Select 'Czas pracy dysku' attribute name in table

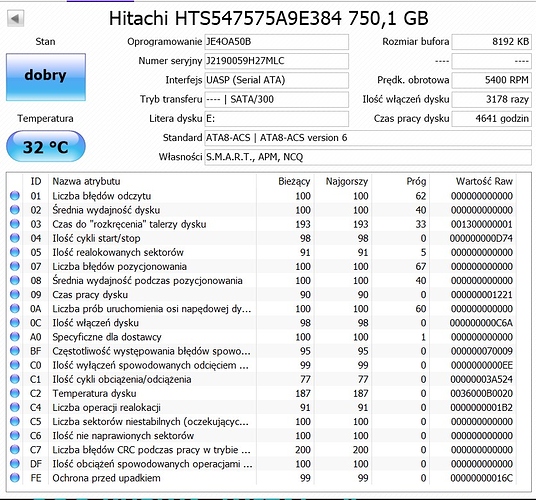[x=90, y=295]
